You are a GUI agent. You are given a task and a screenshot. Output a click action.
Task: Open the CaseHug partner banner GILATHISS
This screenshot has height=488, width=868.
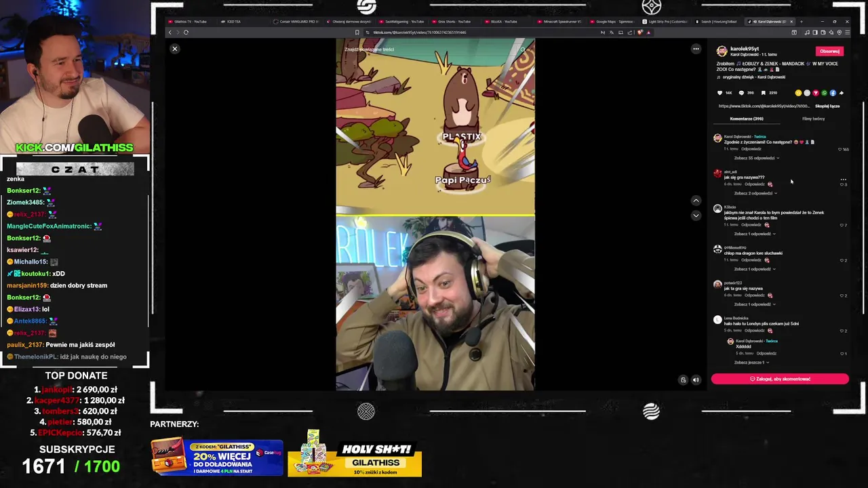click(x=217, y=457)
